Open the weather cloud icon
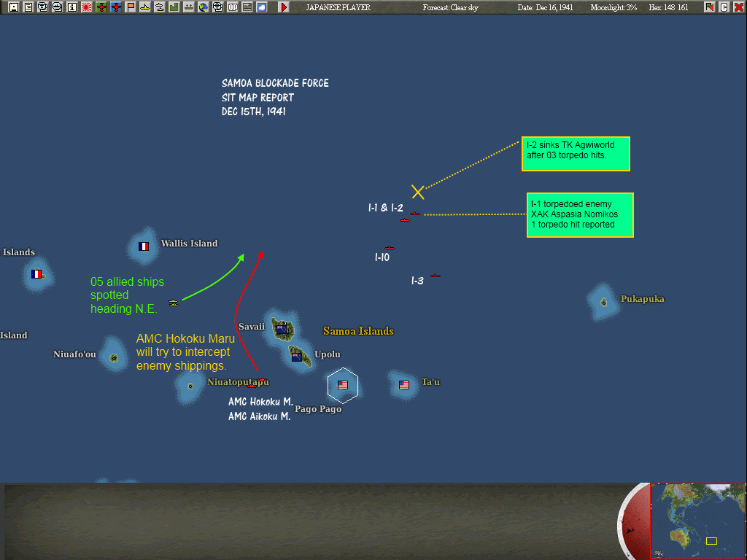This screenshot has width=747, height=560. tap(262, 7)
